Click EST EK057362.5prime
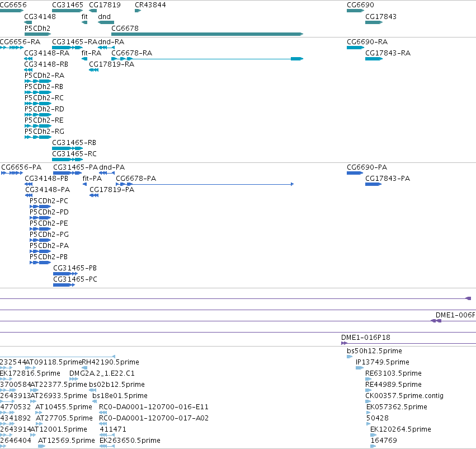This screenshot has width=476, height=449. pos(397,407)
